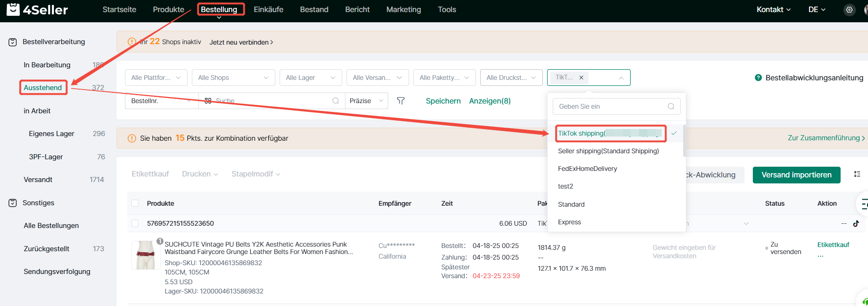Click Jetzt neu verbinden link
Image resolution: width=868 pixels, height=306 pixels.
click(x=241, y=42)
